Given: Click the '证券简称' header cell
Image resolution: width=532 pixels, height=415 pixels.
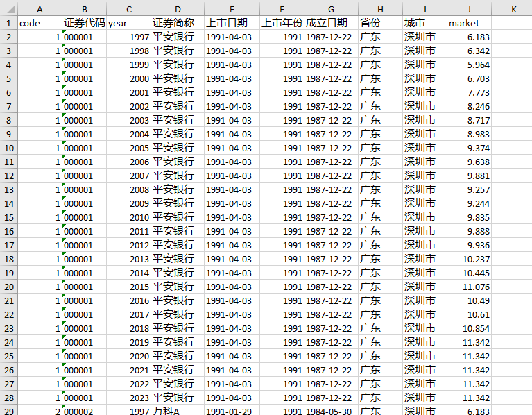Looking at the screenshot, I should (x=178, y=23).
